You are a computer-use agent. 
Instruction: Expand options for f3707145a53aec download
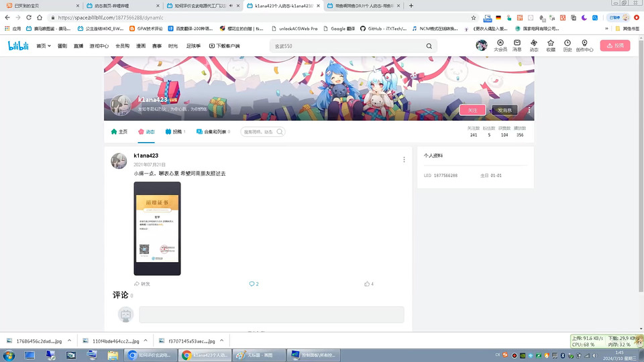[221, 341]
